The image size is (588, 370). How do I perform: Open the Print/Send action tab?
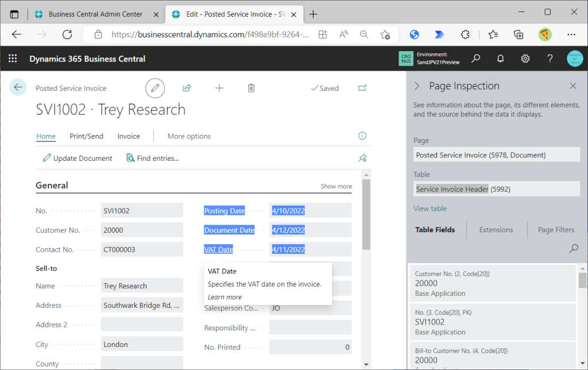point(86,136)
